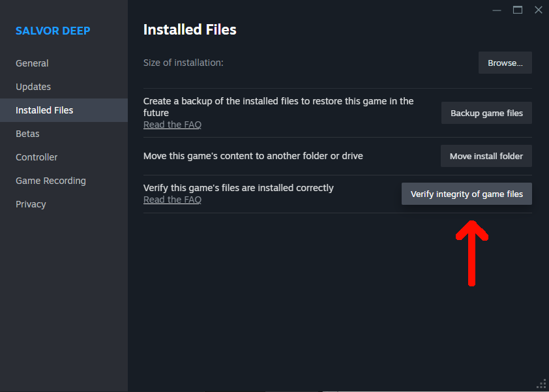Click the SALVOR DEEP game title
Image resolution: width=549 pixels, height=392 pixels.
click(x=53, y=31)
